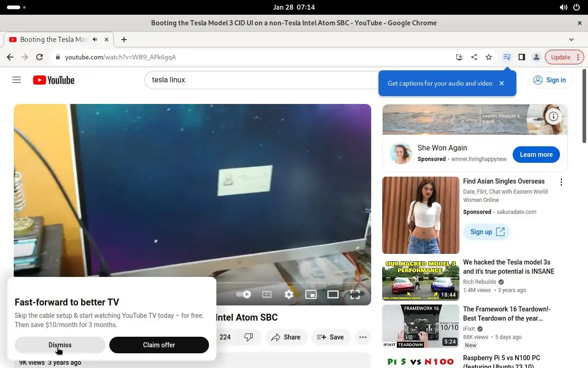588x368 pixels.
Task: Open 'Raspberry Pi 5 vs N100 PC' title
Action: coord(502,361)
